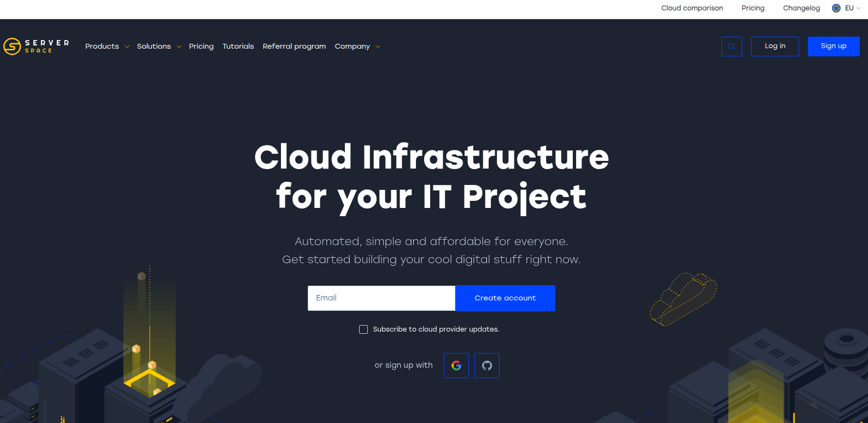Viewport: 868px width, 423px height.
Task: Sign up with GitHub icon
Action: (x=486, y=366)
